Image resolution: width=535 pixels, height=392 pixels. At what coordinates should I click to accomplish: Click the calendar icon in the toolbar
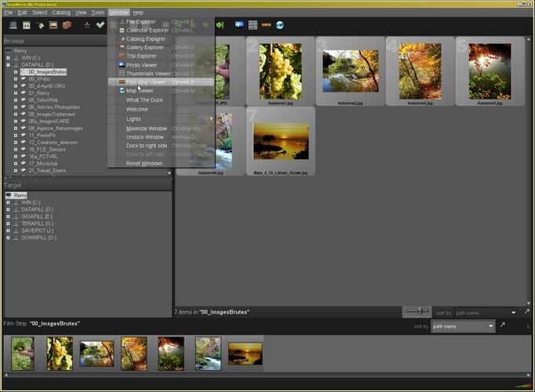tap(26, 25)
